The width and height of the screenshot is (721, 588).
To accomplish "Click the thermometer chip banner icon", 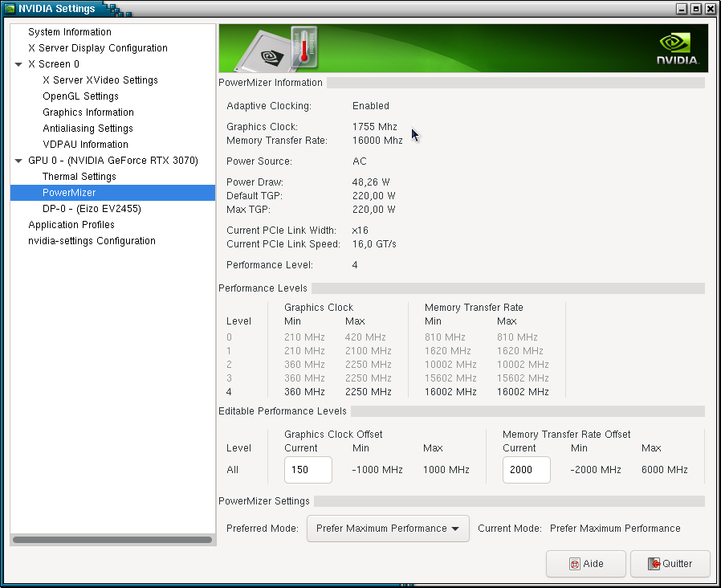I will coord(276,49).
